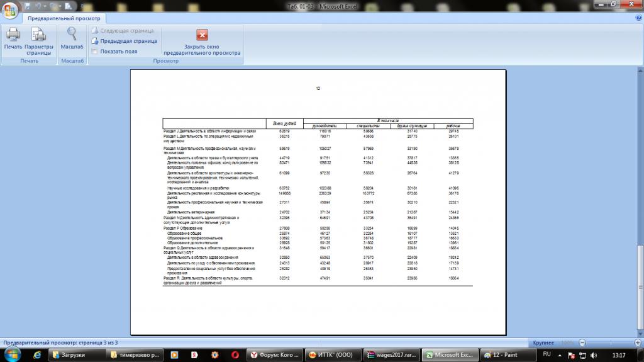This screenshot has height=362, width=644.
Task: Open Internet Explorer from the taskbar
Action: 38,355
